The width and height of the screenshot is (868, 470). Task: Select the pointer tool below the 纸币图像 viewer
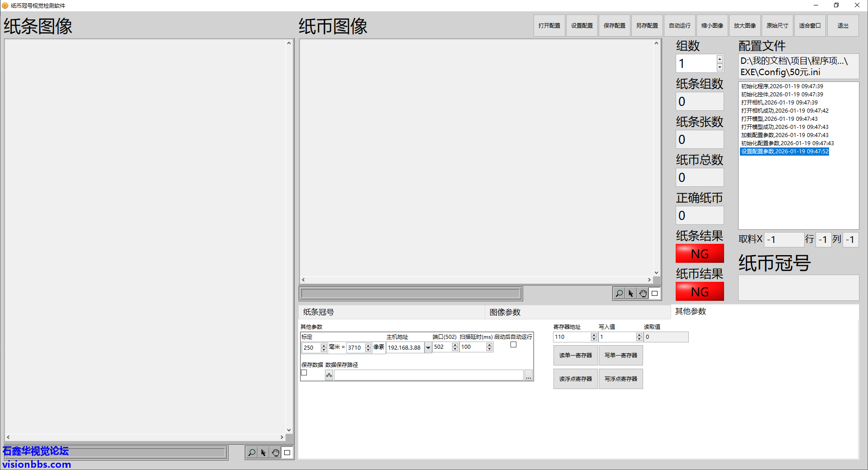coord(630,293)
